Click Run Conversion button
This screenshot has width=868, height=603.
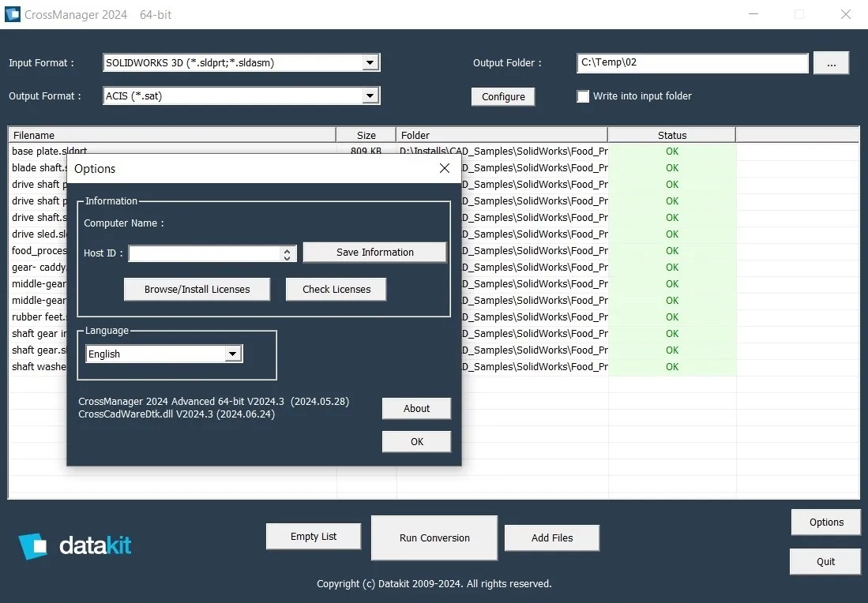(x=434, y=537)
